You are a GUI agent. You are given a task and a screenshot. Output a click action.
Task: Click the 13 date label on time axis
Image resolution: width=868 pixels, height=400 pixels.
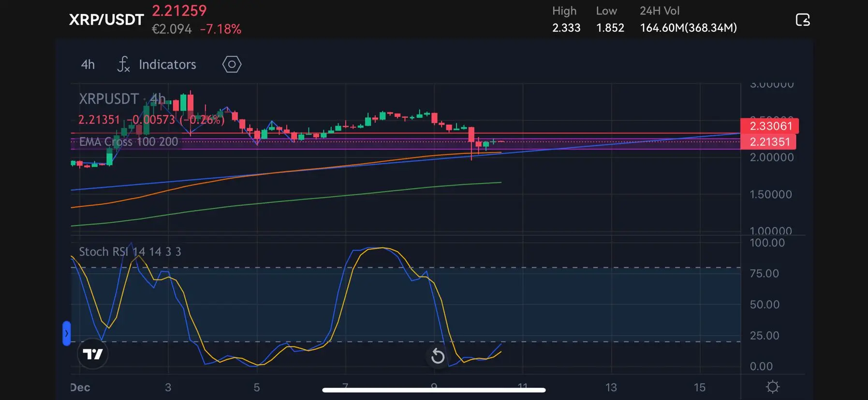[x=611, y=387]
